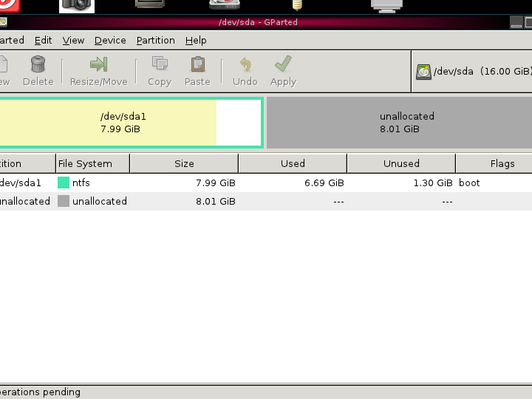Click the hard disk icon beside /dev/sda

[x=423, y=72]
